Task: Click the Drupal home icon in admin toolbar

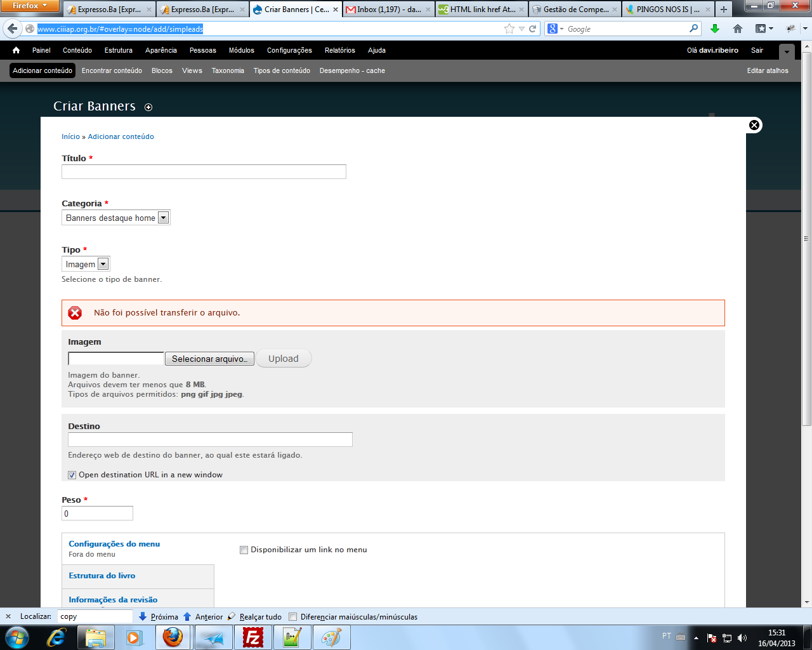Action: (16, 50)
